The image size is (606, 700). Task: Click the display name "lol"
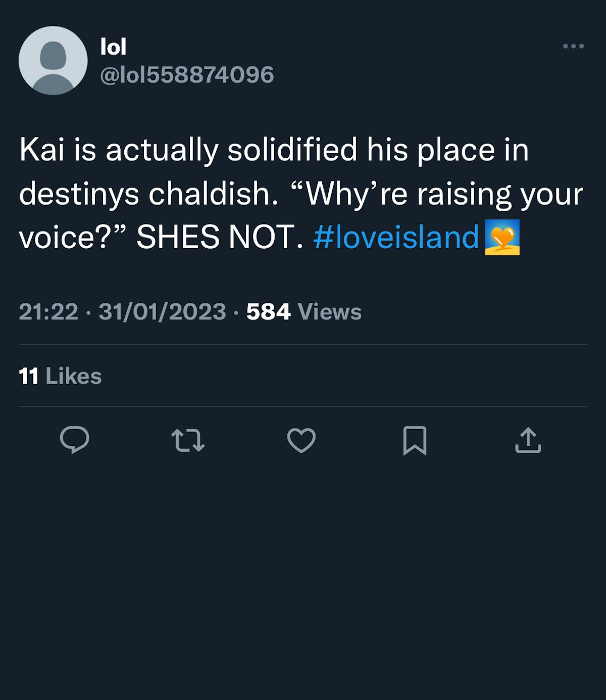click(113, 48)
